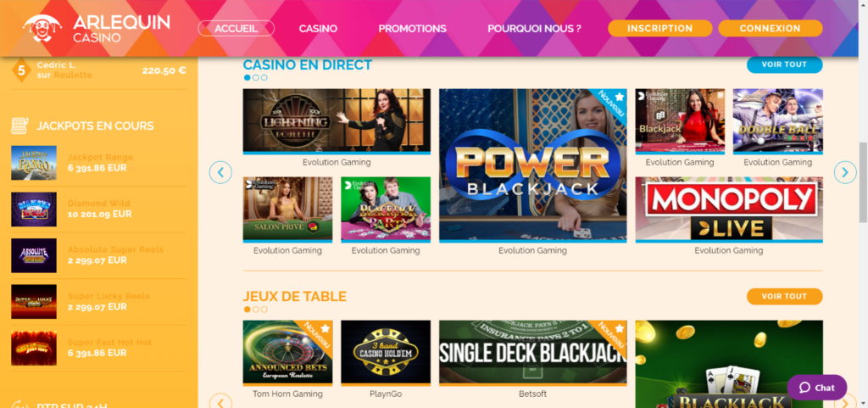Click the left carousel arrow in Jeux de Table

[220, 402]
